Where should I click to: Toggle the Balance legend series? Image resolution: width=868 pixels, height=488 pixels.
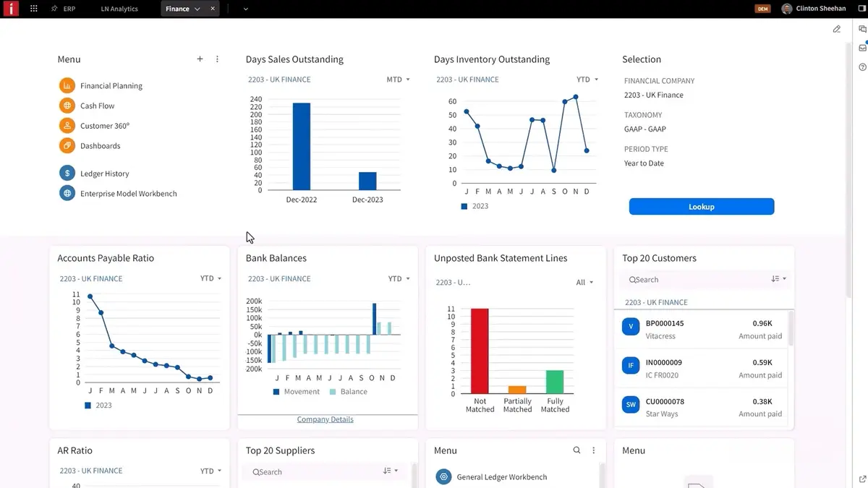(348, 392)
